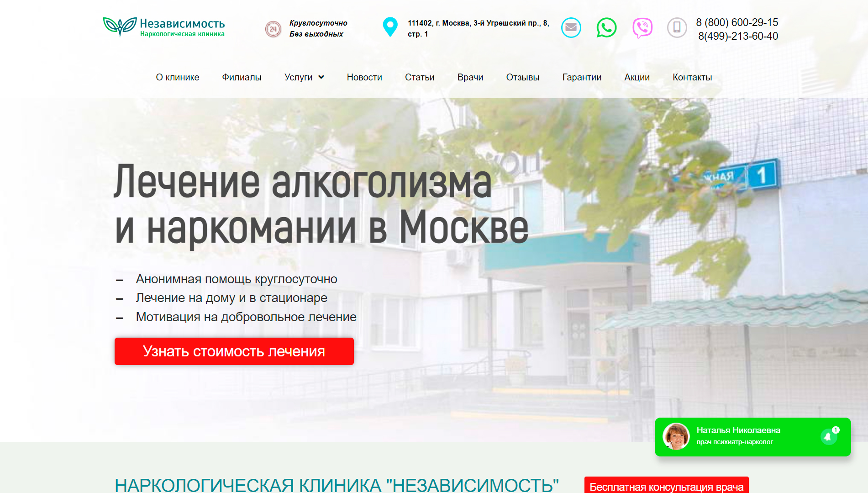The image size is (868, 493).
Task: Open WhatsApp chat icon
Action: tap(606, 28)
